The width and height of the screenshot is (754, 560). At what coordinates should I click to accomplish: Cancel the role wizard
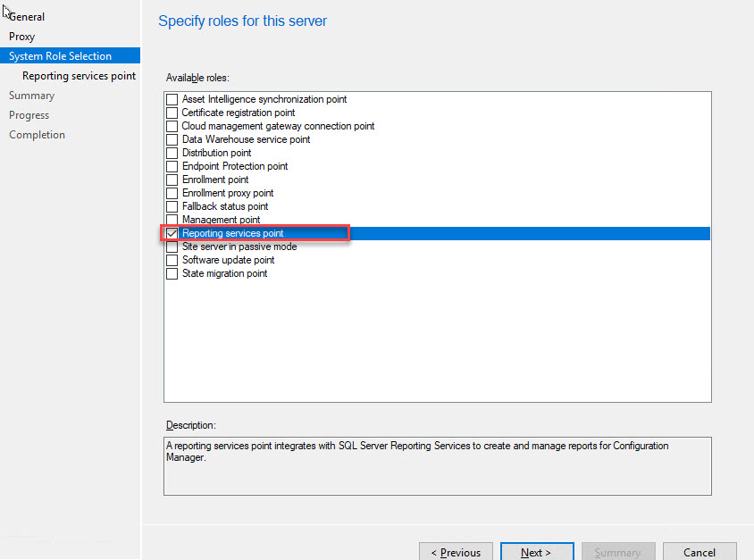click(x=700, y=552)
